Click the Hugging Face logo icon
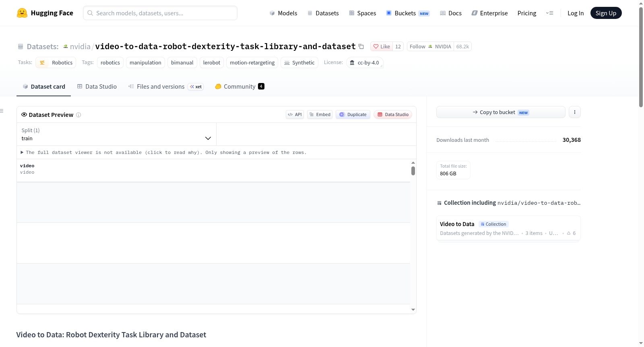Viewport: 644px width, 347px height. 22,13
